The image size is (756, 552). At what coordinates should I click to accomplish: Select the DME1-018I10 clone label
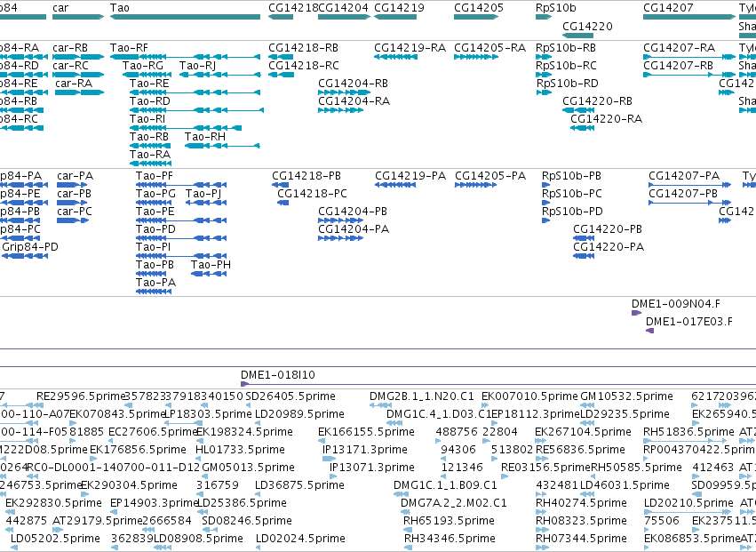pyautogui.click(x=278, y=375)
